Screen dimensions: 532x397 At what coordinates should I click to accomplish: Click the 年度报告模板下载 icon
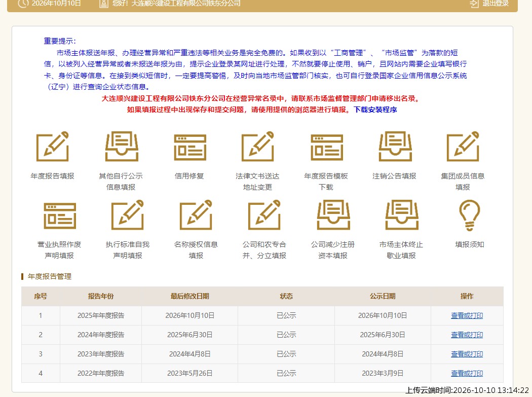(x=327, y=148)
